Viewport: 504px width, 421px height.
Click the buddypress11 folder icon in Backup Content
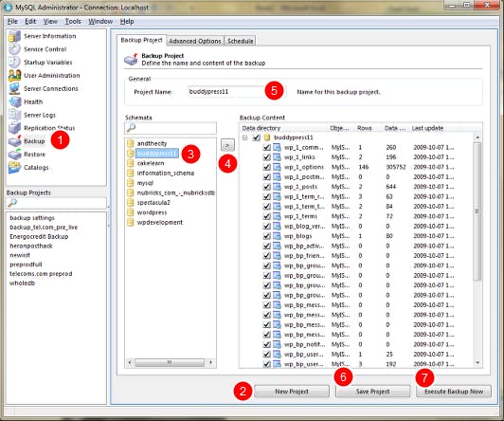point(267,137)
